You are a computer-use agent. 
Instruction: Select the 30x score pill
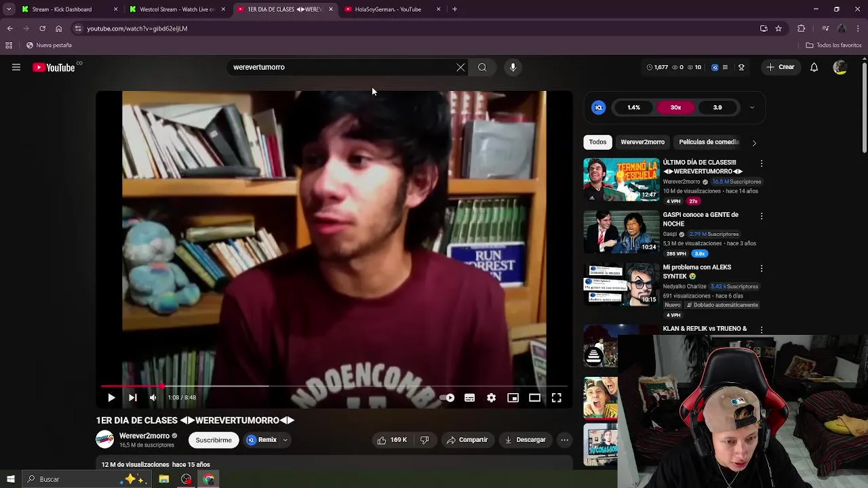(675, 107)
